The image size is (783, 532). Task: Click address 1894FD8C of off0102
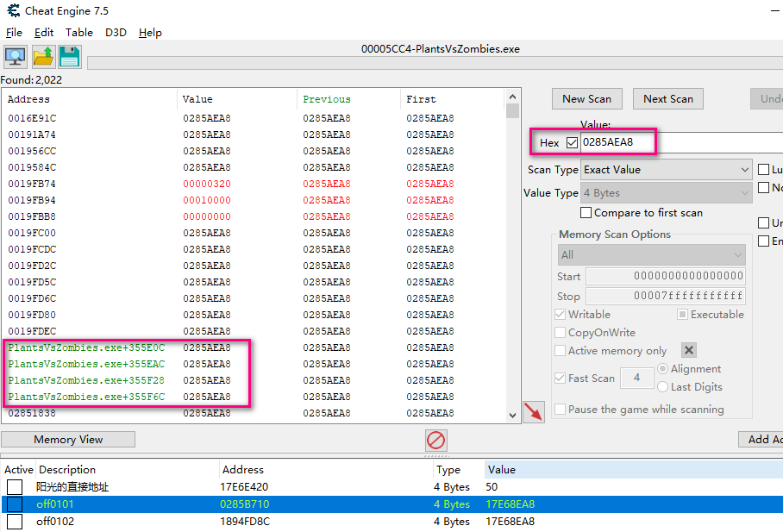pos(245,522)
